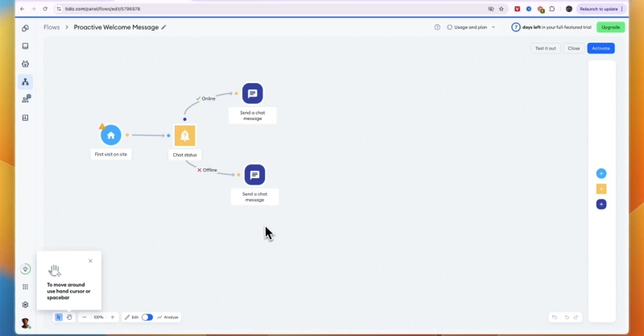Click the Proactive Welcome Message title
644x336 pixels.
[x=116, y=27]
